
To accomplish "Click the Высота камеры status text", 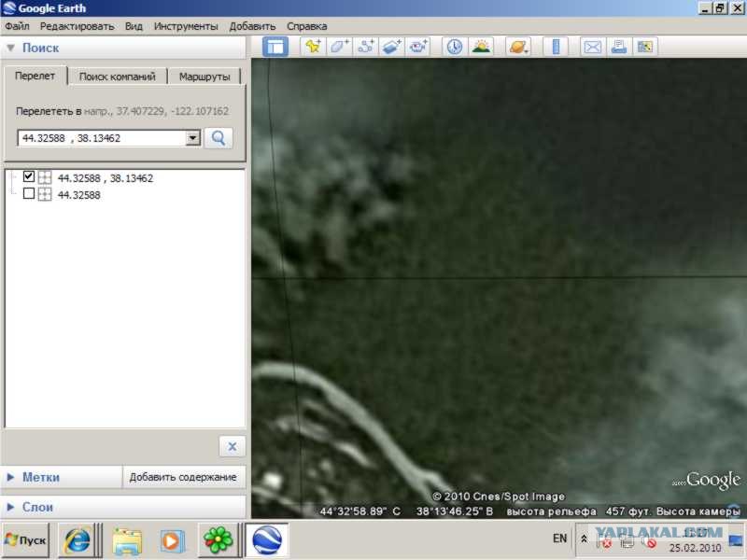I will pos(698,511).
